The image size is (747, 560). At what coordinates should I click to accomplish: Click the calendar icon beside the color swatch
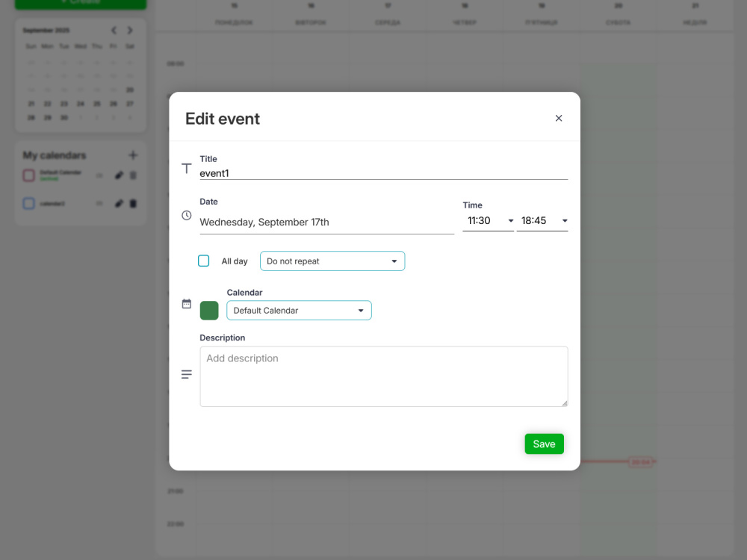186,304
